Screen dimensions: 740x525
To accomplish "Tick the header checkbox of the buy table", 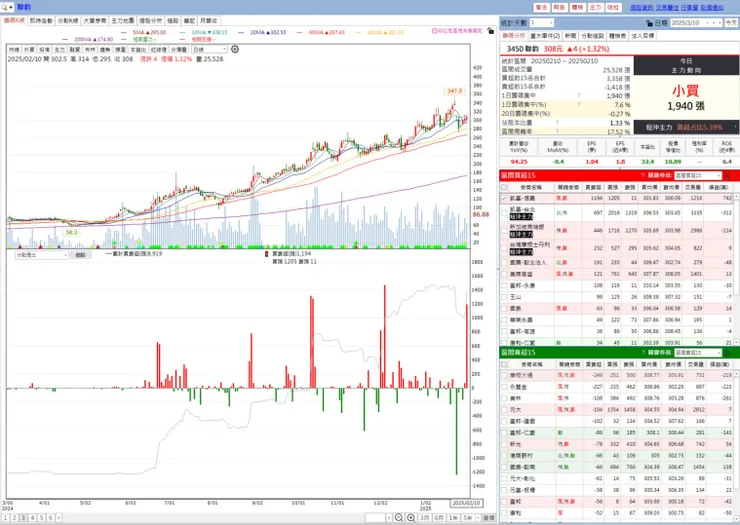I will (x=504, y=187).
